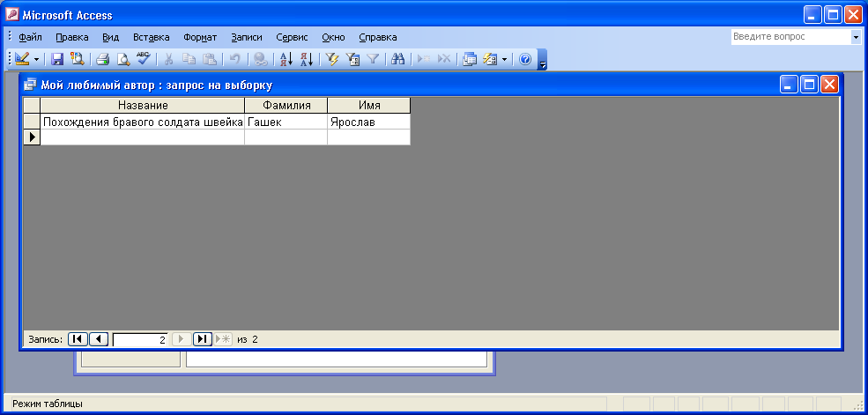The height and width of the screenshot is (415, 868).
Task: Go to the previous record button
Action: pos(99,339)
